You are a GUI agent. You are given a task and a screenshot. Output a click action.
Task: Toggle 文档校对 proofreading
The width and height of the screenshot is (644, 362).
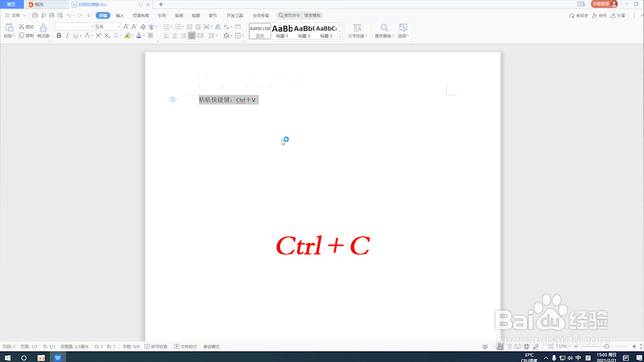[x=185, y=347]
